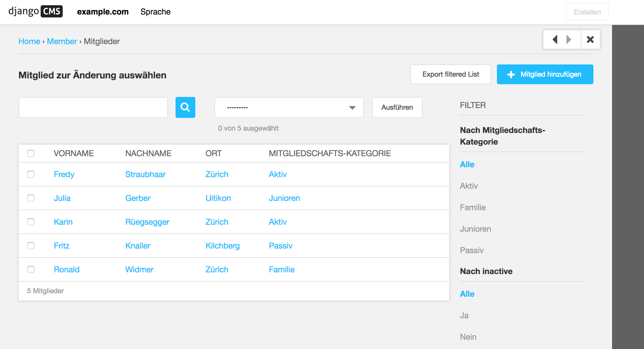Check the box for Fredy Straubhaar

coord(31,174)
